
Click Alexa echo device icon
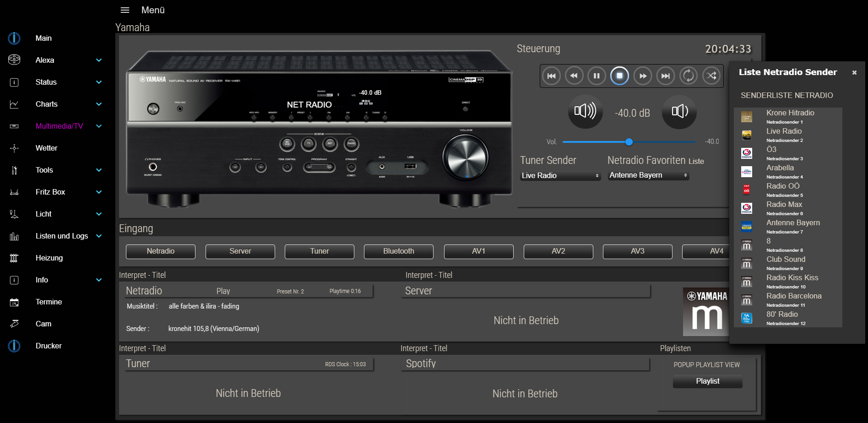click(x=14, y=60)
